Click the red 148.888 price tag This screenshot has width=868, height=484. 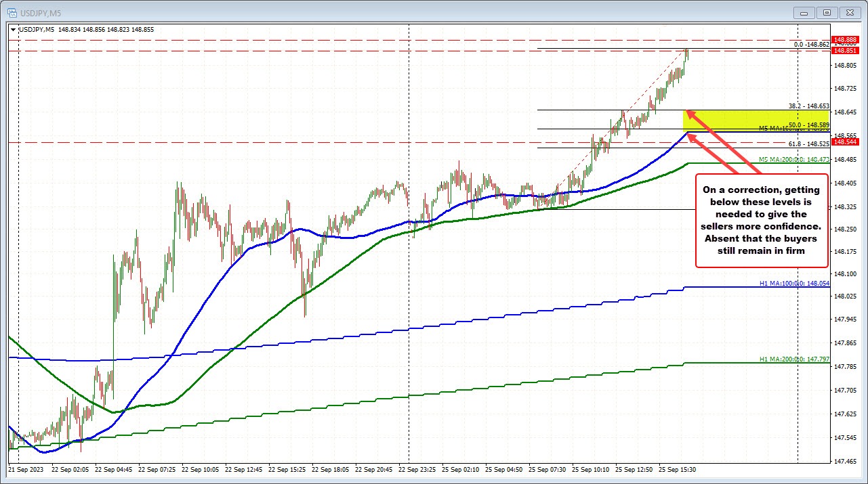pyautogui.click(x=845, y=39)
